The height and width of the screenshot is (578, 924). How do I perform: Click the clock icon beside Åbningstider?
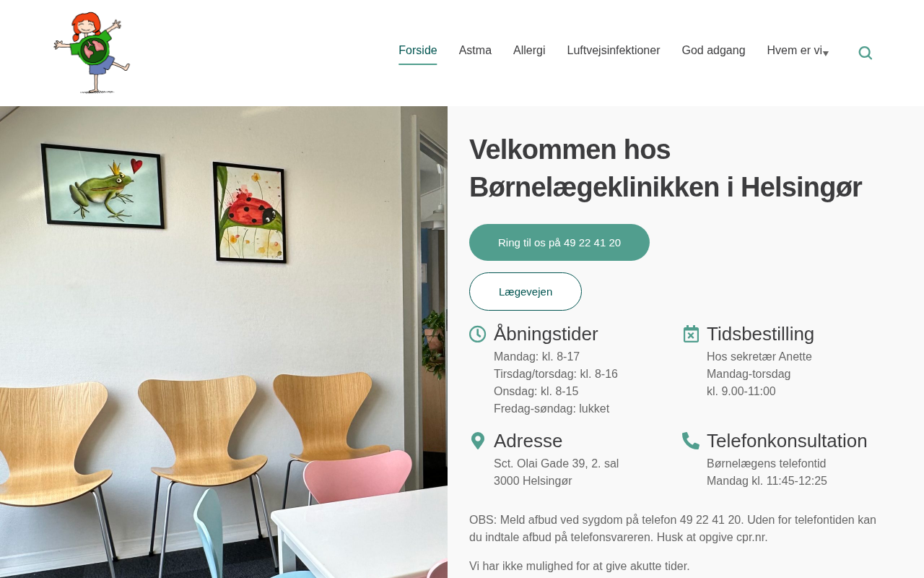click(477, 334)
